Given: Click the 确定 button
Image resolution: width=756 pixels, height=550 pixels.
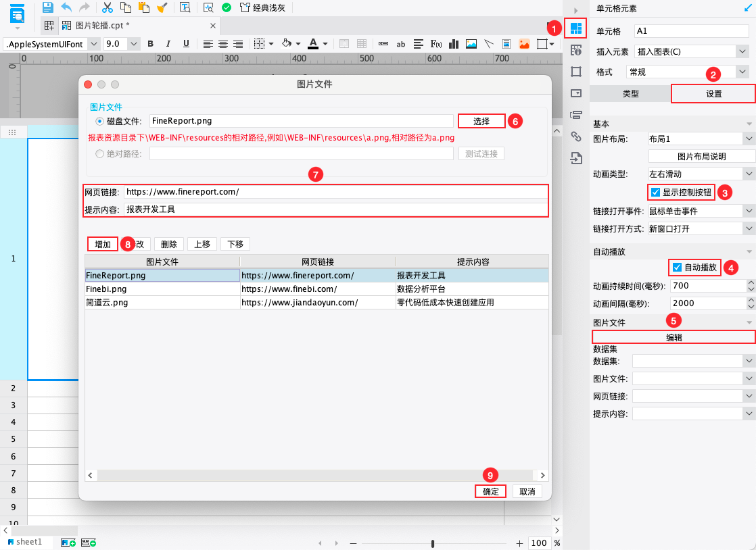Looking at the screenshot, I should coord(491,492).
